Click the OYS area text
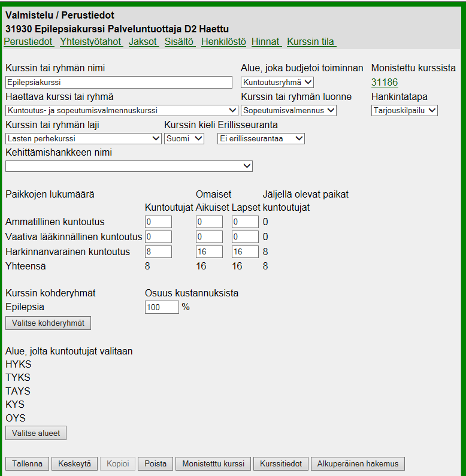The height and width of the screenshot is (476, 466). point(16,419)
